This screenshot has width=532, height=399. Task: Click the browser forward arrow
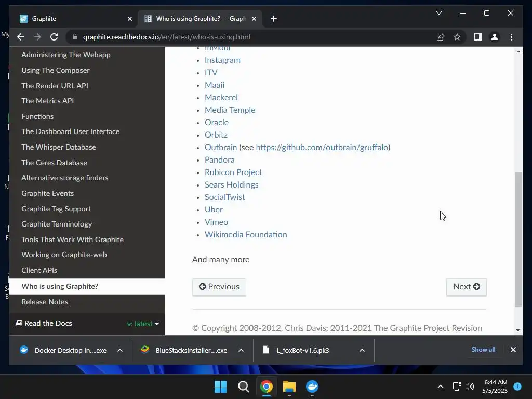pos(37,37)
